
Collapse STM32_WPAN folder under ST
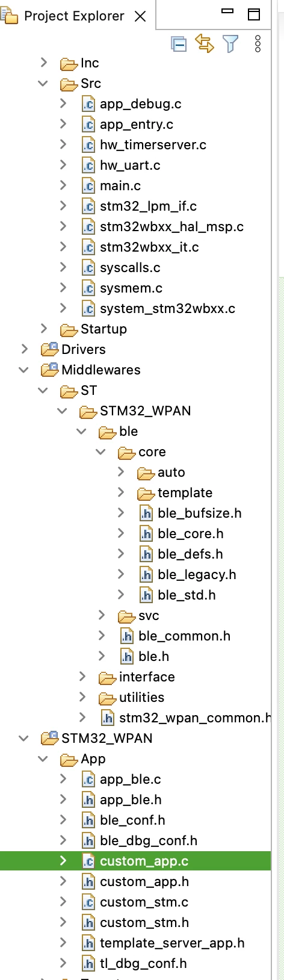click(x=63, y=411)
